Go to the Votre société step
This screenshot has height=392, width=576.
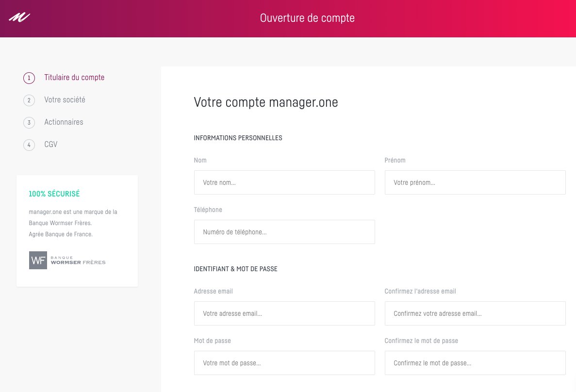[65, 100]
